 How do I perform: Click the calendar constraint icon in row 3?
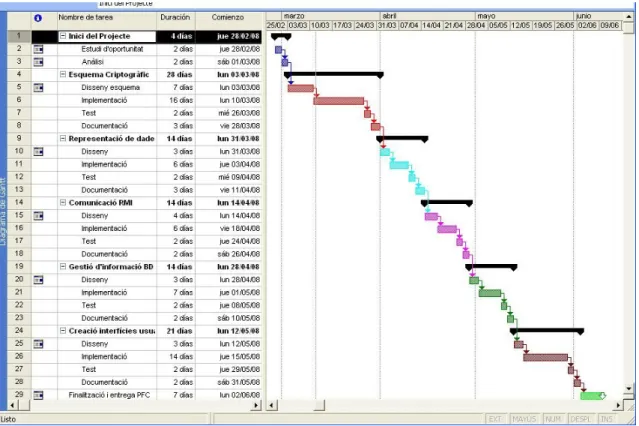38,62
